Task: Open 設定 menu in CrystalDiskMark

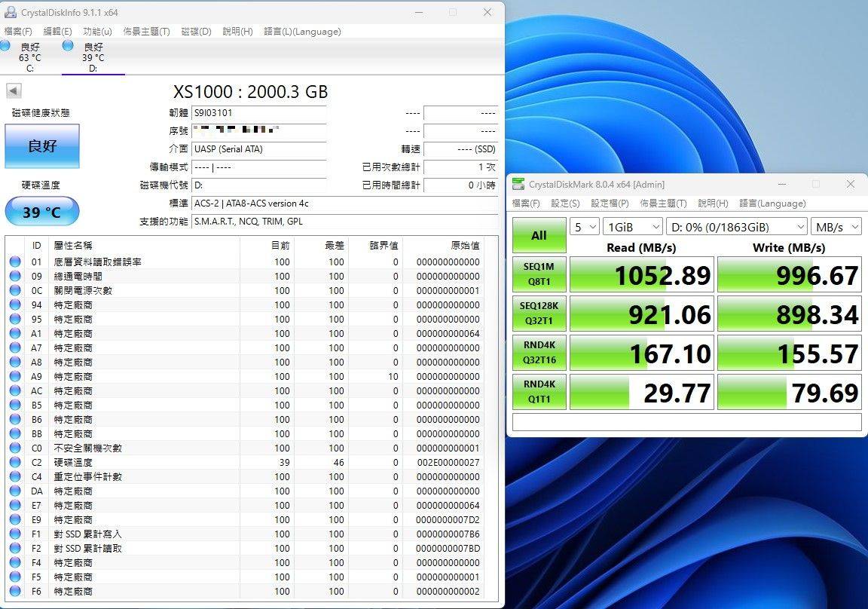Action: [x=565, y=204]
